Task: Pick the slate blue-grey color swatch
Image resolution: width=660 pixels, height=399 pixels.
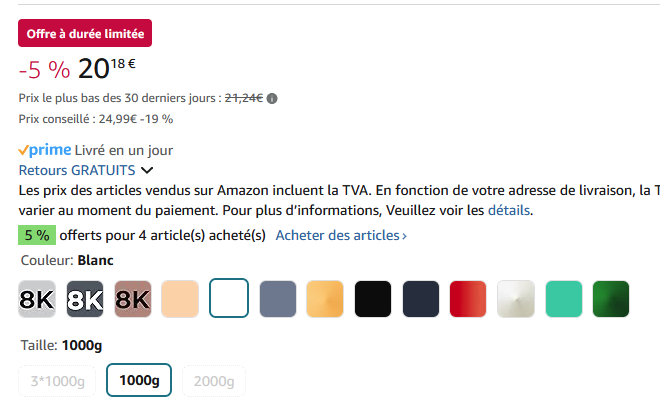Action: 278,299
